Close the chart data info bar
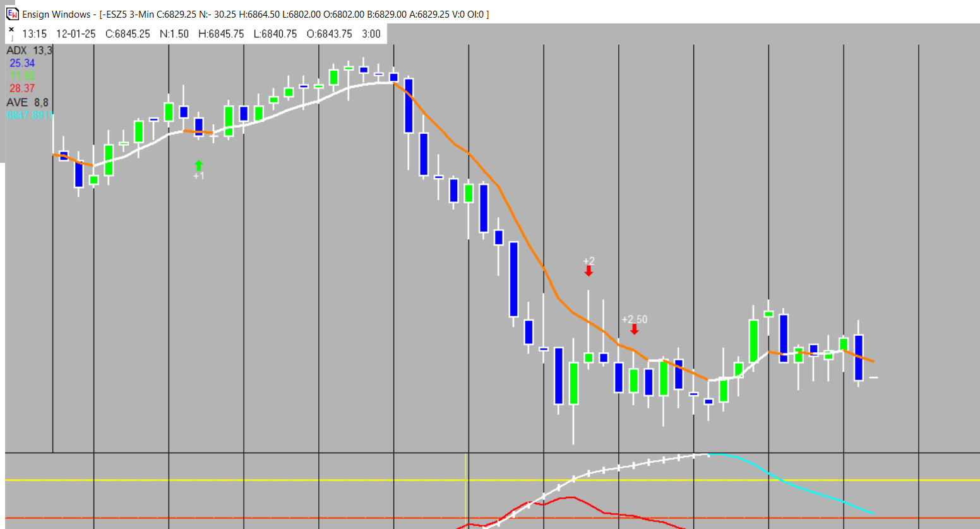Image resolution: width=980 pixels, height=529 pixels. [x=11, y=29]
